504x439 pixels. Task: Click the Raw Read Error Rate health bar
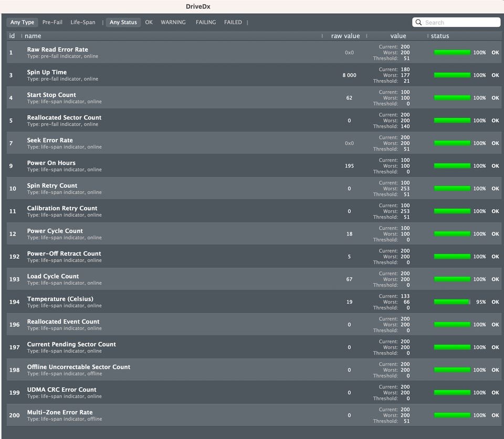(x=452, y=52)
